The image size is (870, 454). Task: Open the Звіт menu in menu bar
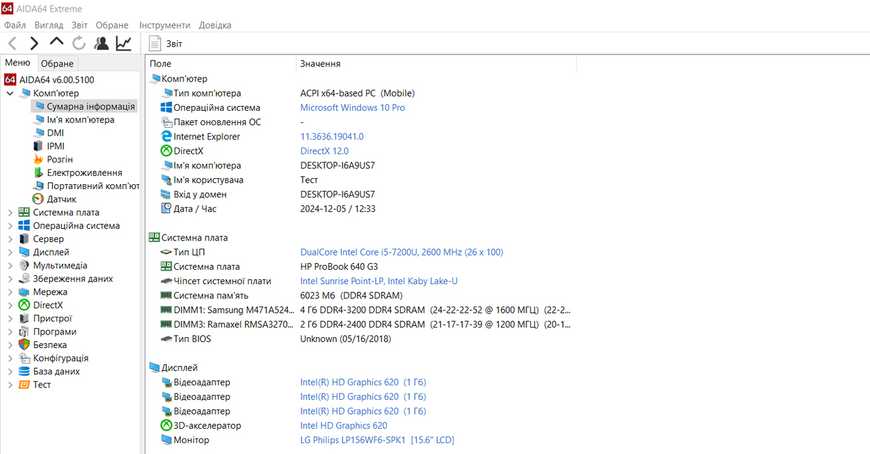tap(79, 25)
